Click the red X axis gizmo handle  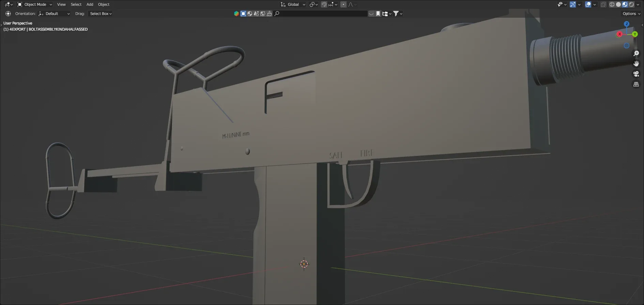620,34
